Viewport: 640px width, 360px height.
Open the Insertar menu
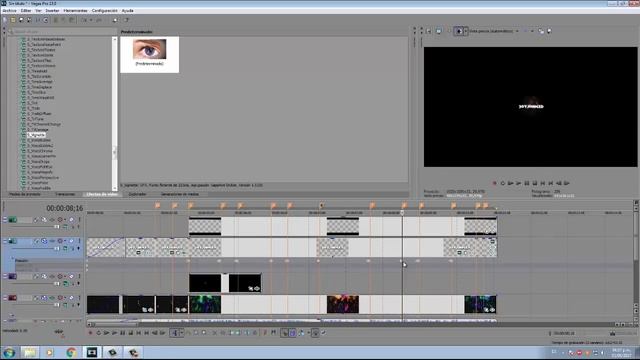(x=52, y=11)
